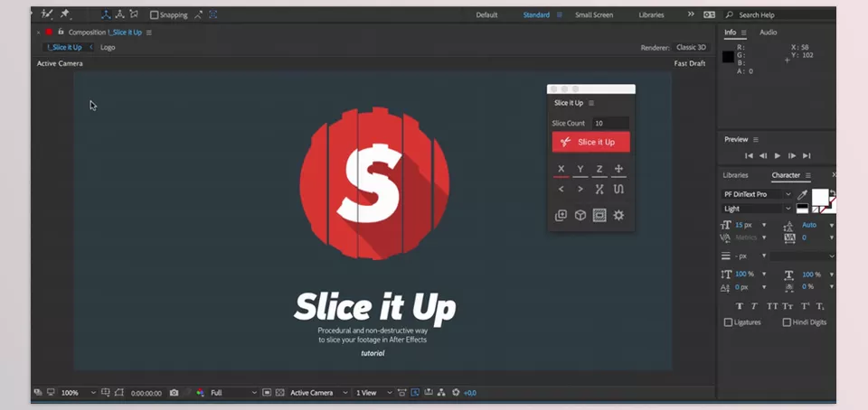Click the snap-to-edges icon next to Snapping
Screen dimensions: 868x410
point(198,15)
